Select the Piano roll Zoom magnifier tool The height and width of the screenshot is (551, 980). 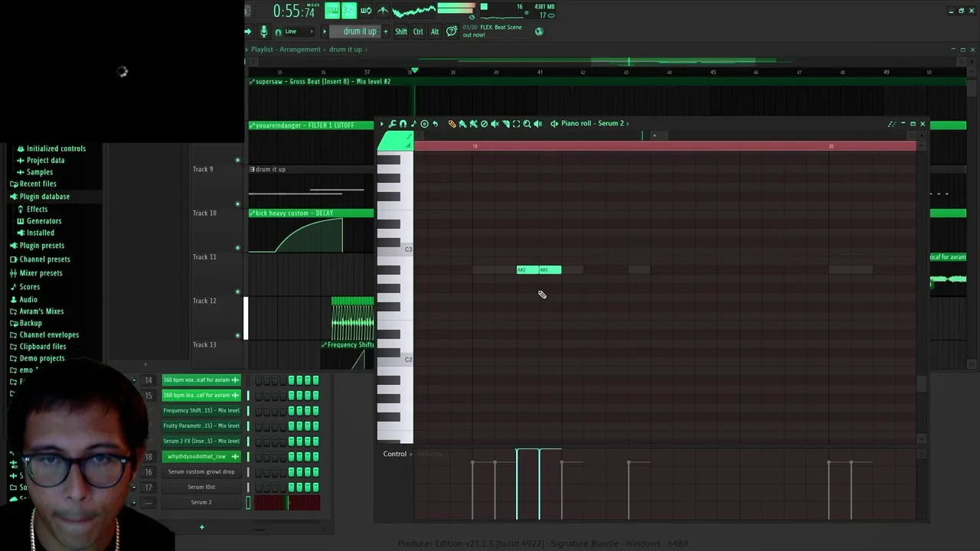527,123
